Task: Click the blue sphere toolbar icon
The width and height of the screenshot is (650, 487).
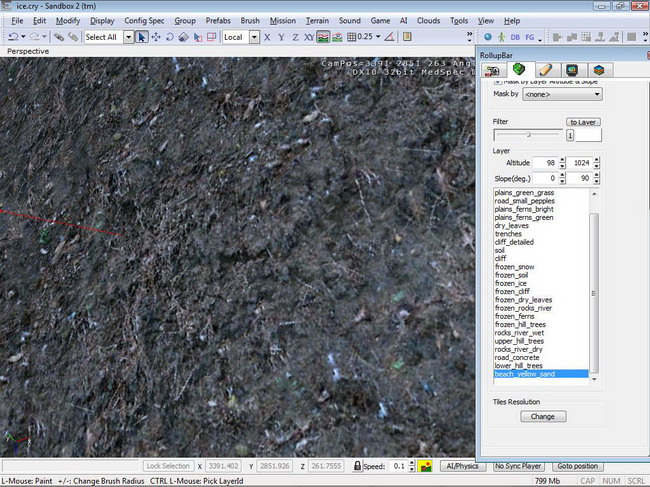Action: pos(488,37)
